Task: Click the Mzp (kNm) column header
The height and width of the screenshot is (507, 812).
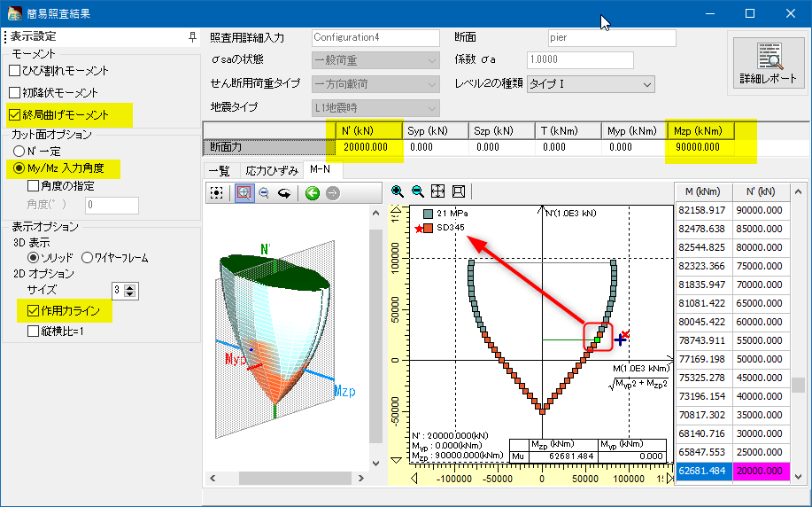Action: tap(700, 131)
